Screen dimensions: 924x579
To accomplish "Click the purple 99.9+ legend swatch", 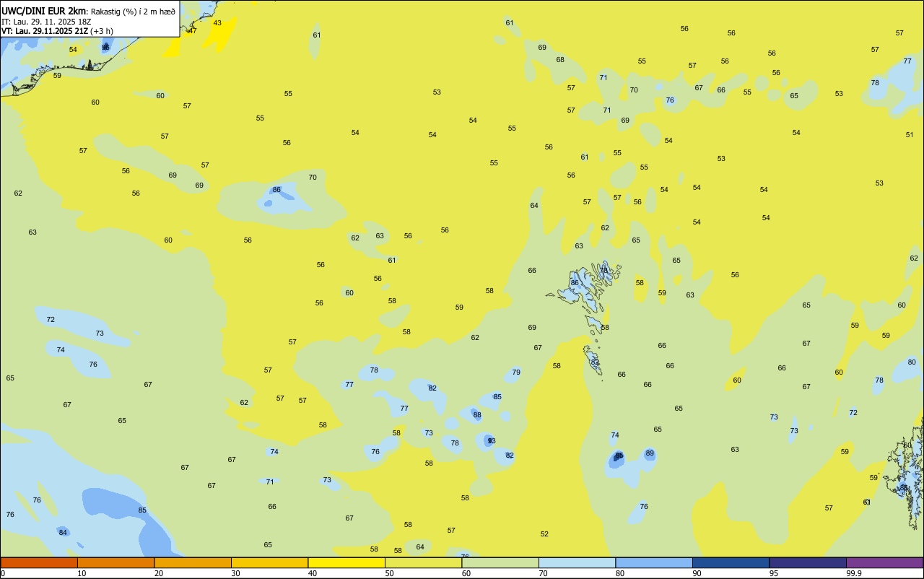I will click(884, 562).
